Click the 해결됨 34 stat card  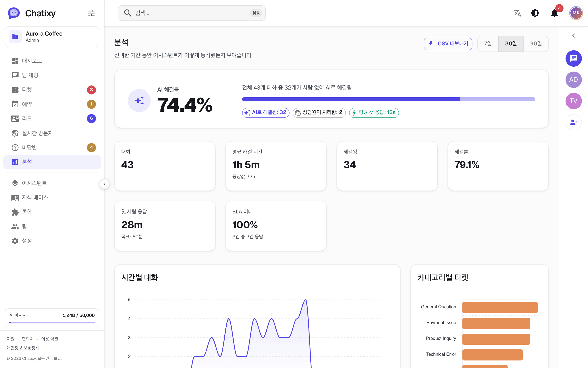pyautogui.click(x=387, y=166)
